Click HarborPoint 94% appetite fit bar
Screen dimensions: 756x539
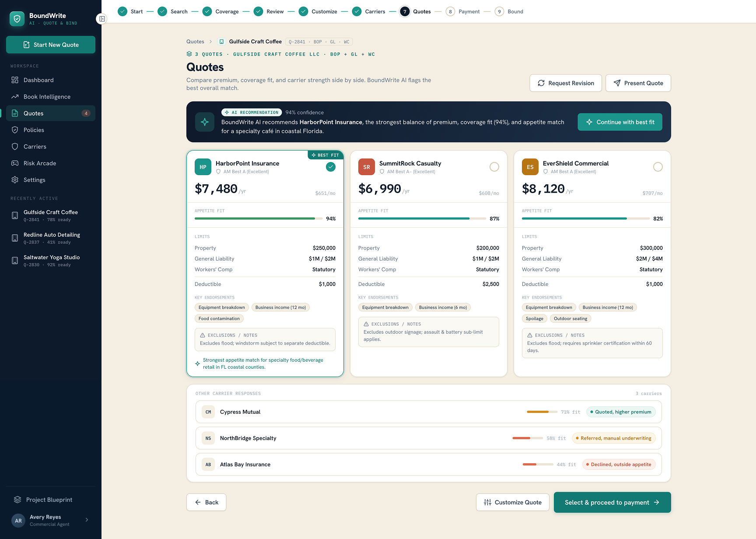pyautogui.click(x=259, y=218)
